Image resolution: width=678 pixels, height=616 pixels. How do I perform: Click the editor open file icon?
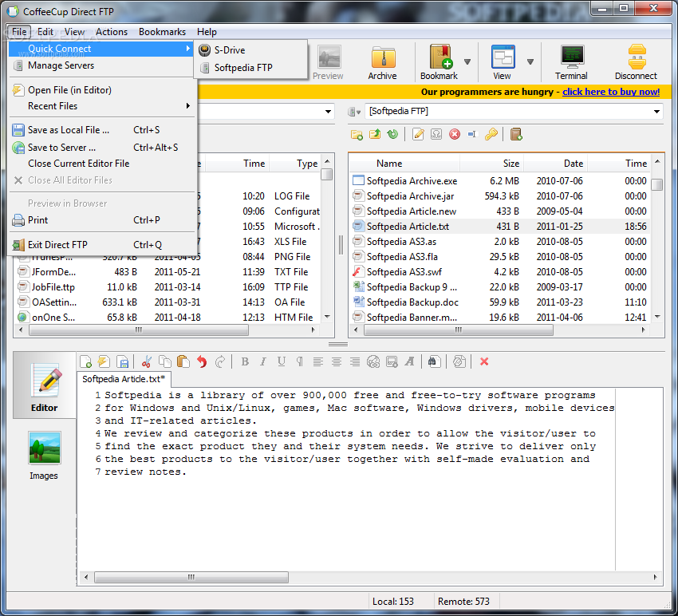coord(104,361)
